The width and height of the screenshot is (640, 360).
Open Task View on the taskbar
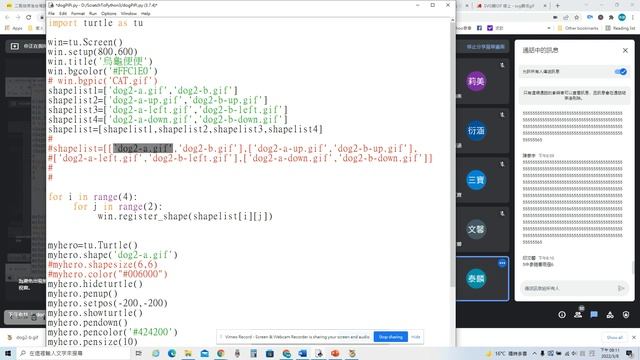[139, 353]
